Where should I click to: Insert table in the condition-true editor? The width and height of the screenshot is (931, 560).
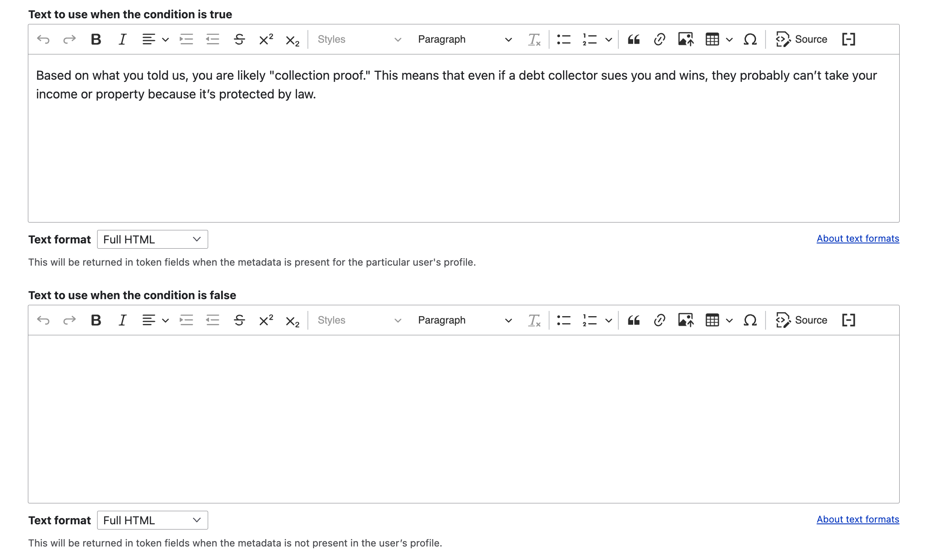point(712,40)
